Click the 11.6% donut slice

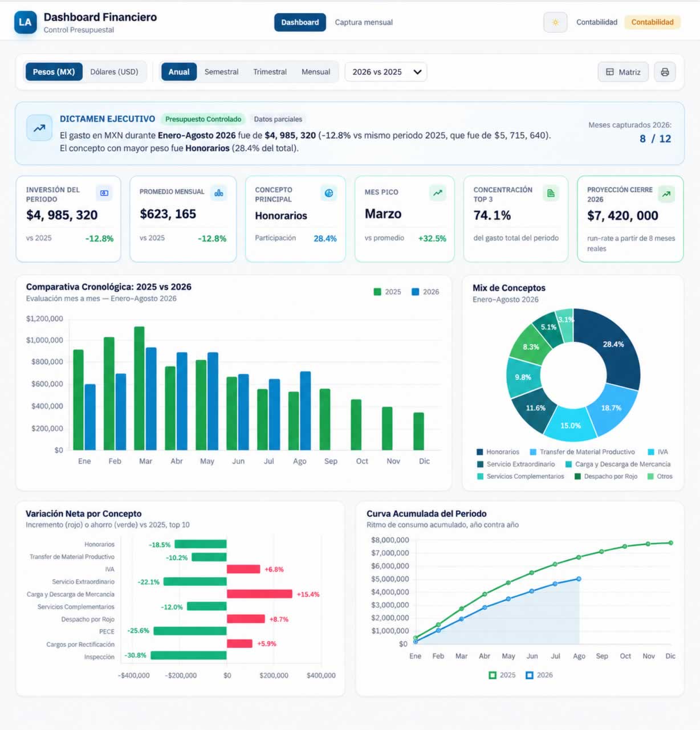point(535,409)
